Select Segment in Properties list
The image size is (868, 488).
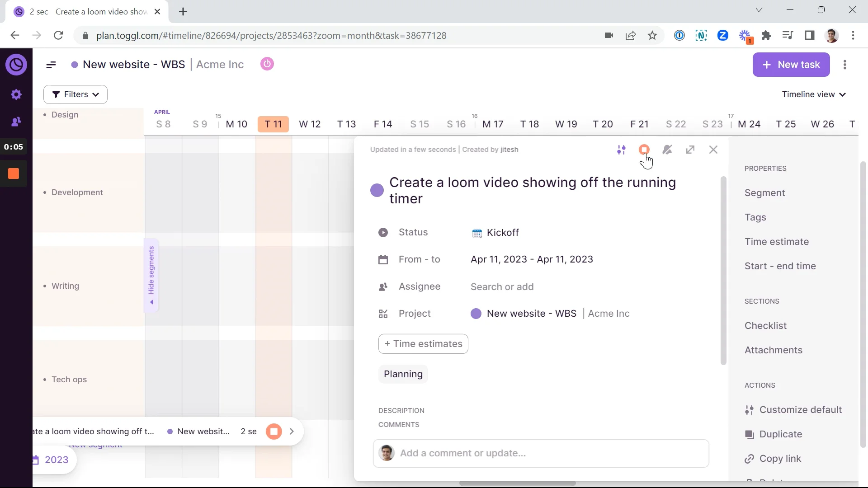click(764, 193)
